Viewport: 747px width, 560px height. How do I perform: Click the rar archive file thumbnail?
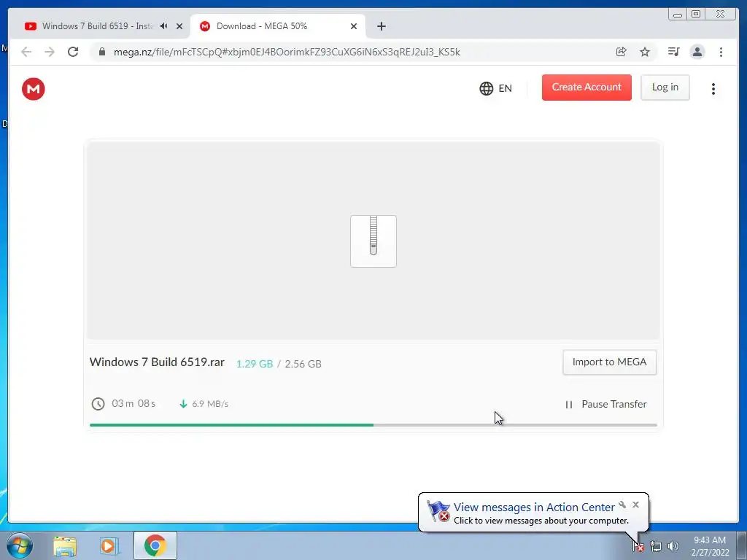[x=373, y=241]
